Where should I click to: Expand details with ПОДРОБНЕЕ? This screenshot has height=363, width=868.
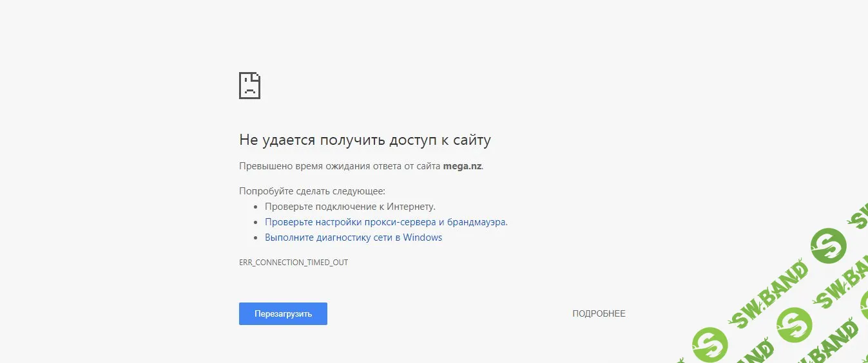[x=599, y=313]
